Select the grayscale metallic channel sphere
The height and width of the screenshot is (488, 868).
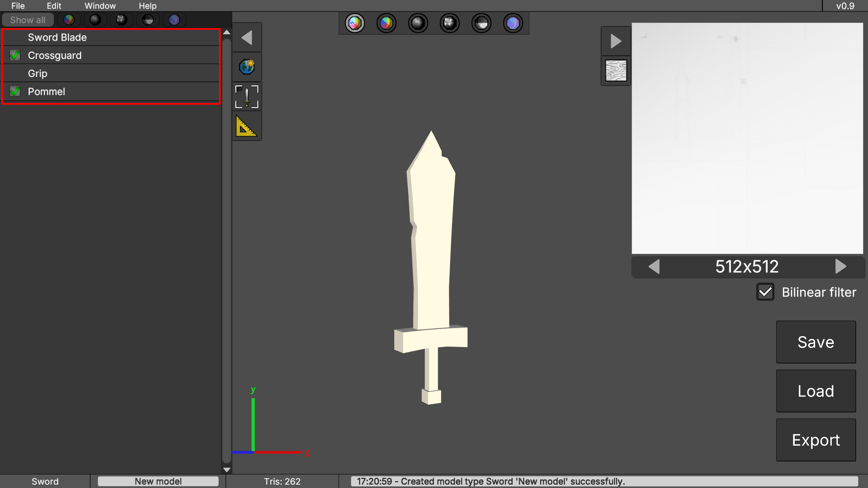418,23
